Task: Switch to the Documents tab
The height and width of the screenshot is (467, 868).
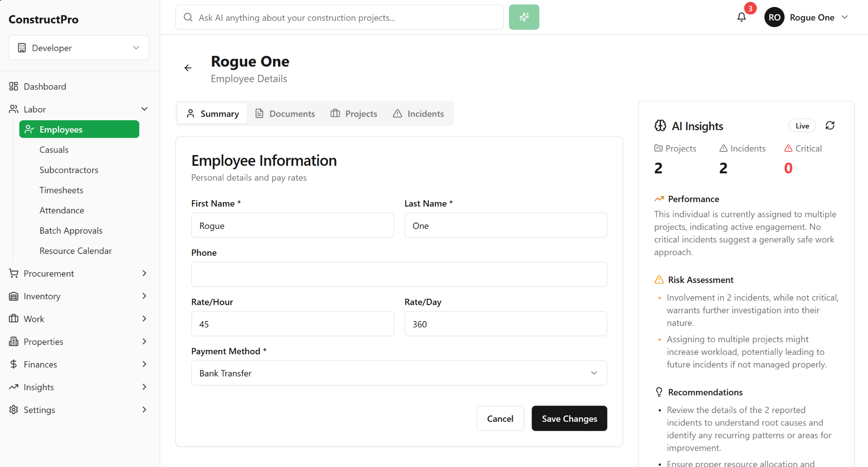Action: point(291,113)
